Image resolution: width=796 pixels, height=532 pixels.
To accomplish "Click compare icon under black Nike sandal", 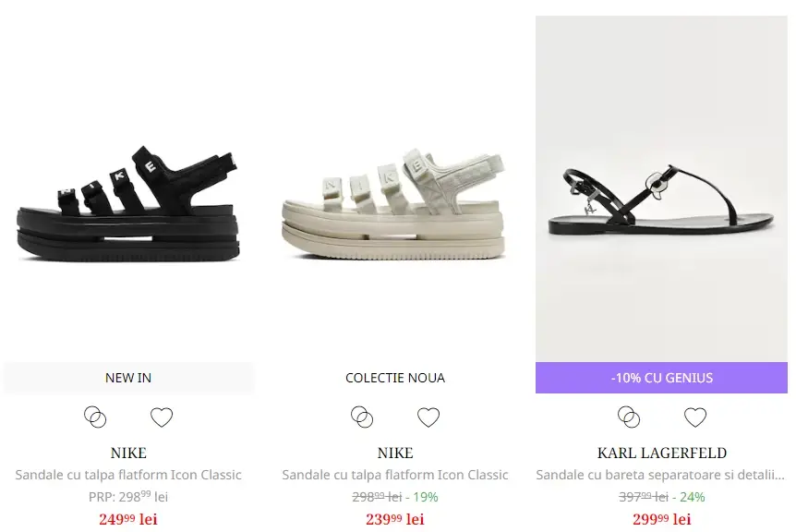I will point(95,417).
